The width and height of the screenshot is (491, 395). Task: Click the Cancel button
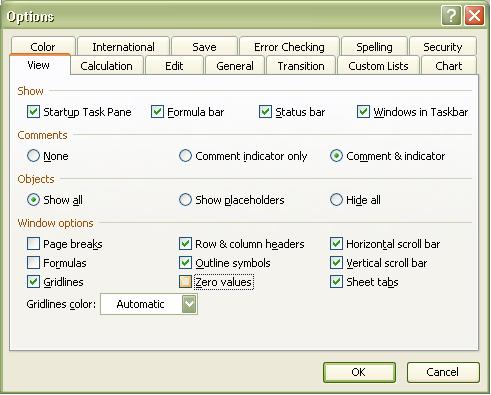443,372
